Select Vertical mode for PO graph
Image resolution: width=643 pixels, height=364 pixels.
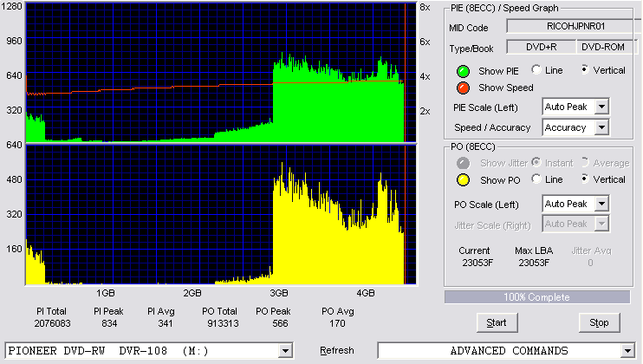(585, 179)
